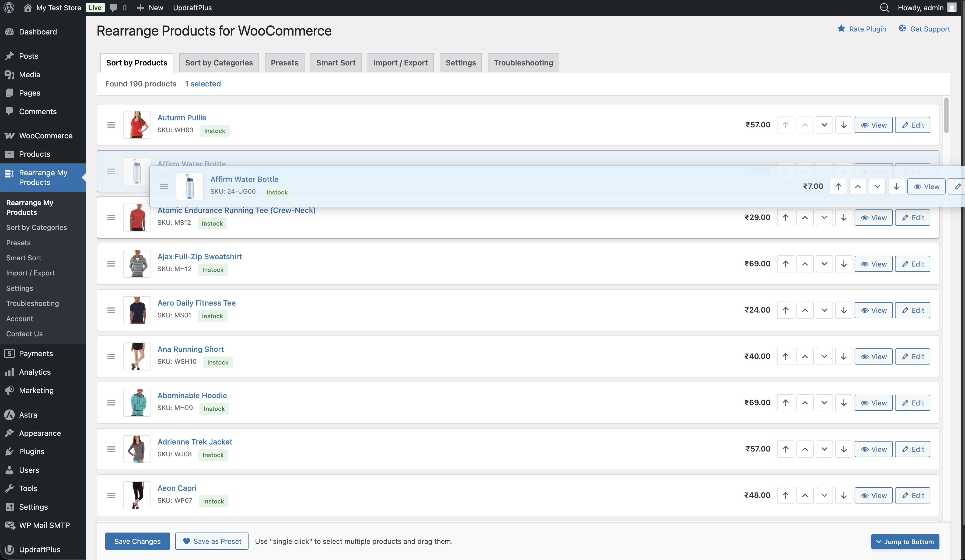Click the Get Support lifebuoy icon
965x560 pixels.
click(x=902, y=28)
